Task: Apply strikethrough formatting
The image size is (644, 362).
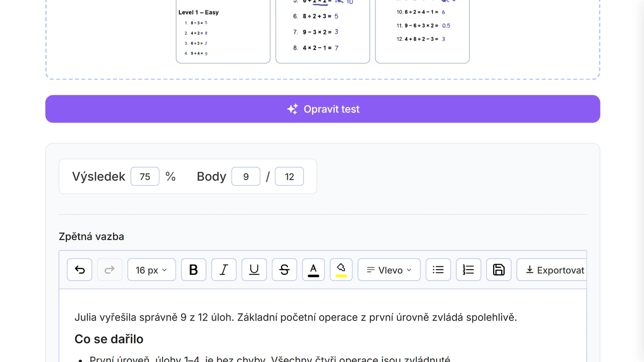Action: click(x=284, y=269)
